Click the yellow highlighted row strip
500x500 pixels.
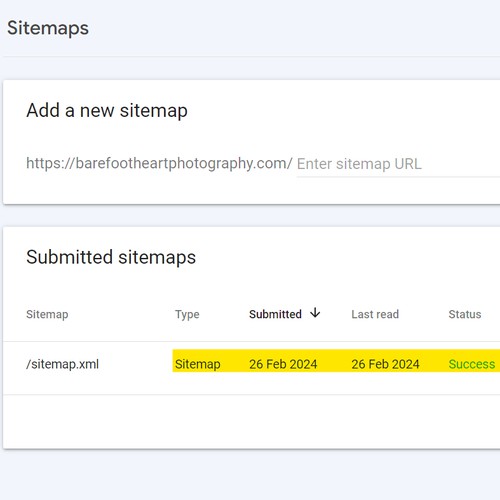pos(336,361)
